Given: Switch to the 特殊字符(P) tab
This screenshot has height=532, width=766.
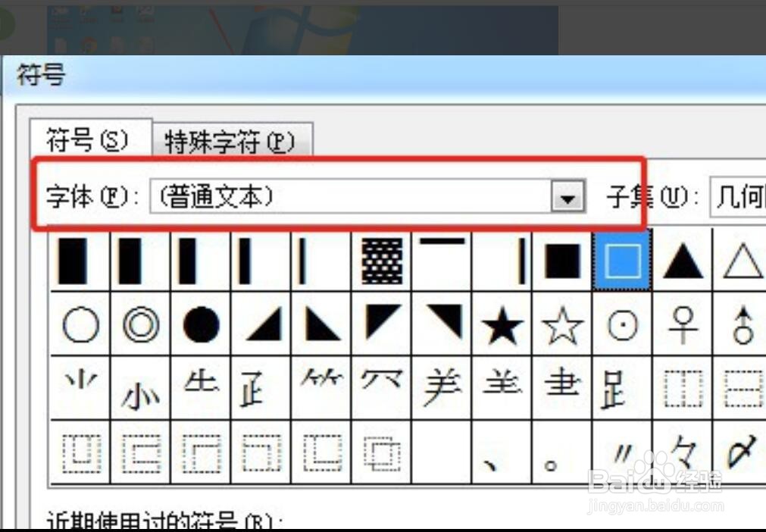Looking at the screenshot, I should tap(233, 140).
